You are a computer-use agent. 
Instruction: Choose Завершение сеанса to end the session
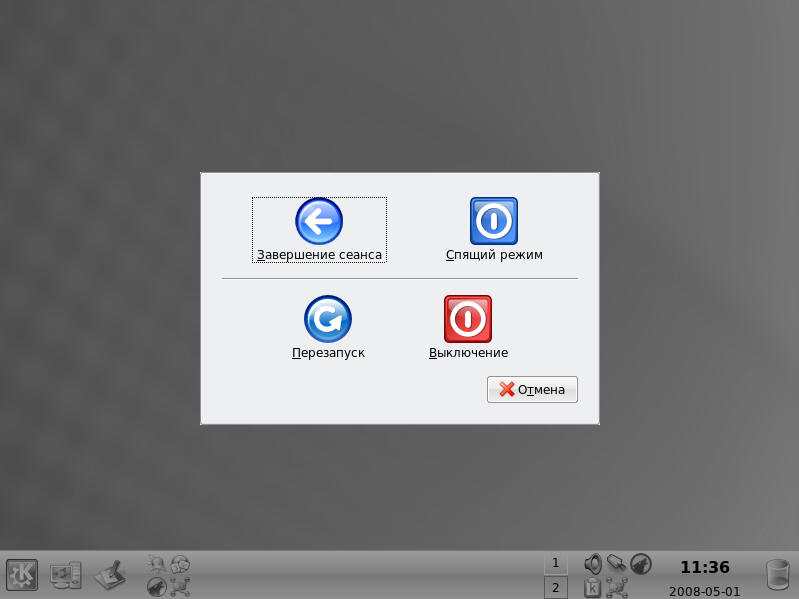pyautogui.click(x=319, y=230)
